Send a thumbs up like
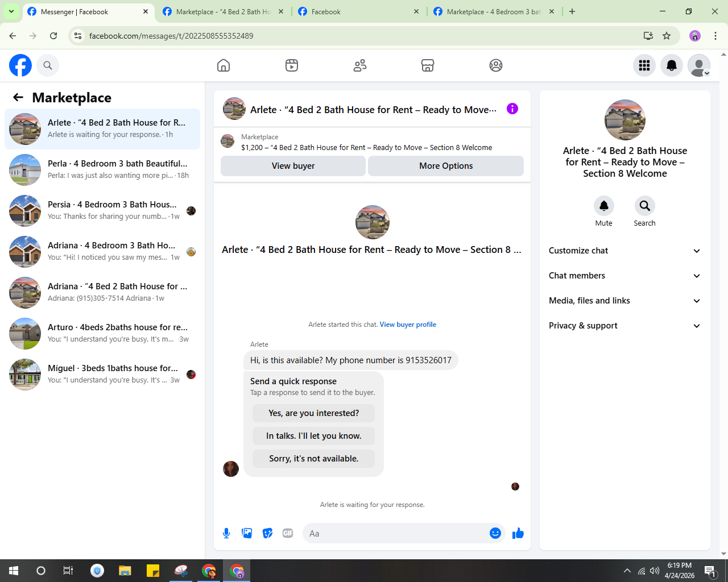The image size is (728, 582). (x=518, y=533)
